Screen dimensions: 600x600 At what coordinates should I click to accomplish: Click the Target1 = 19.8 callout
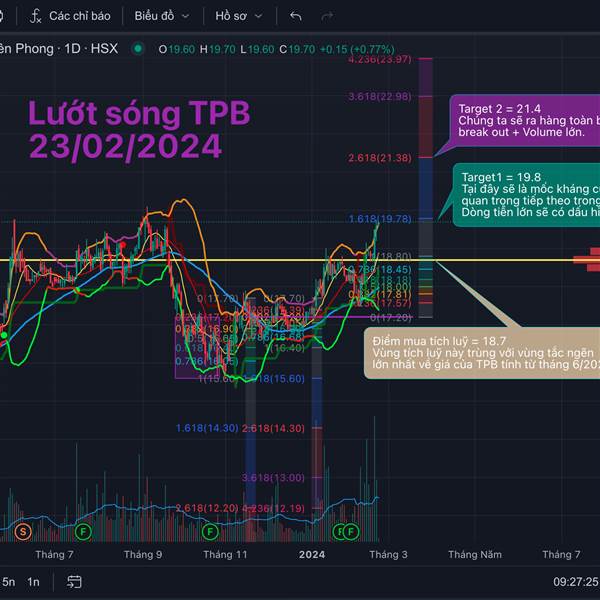click(527, 195)
